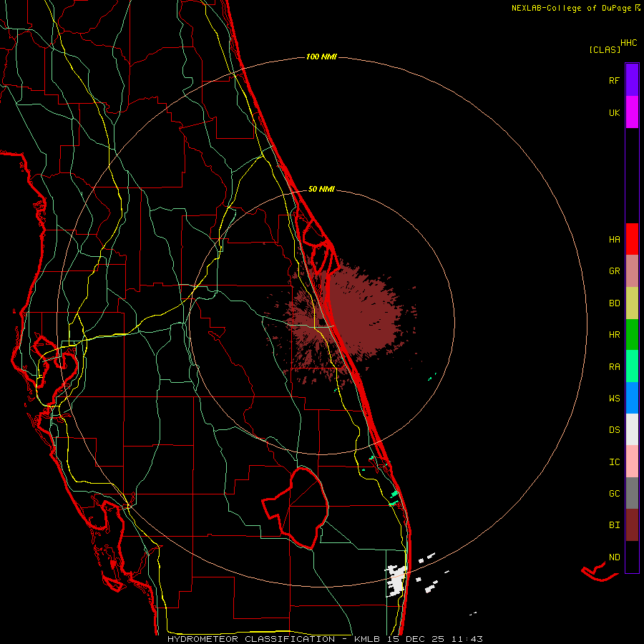Click the IC legend label
Image resolution: width=644 pixels, height=644 pixels.
[x=614, y=462]
